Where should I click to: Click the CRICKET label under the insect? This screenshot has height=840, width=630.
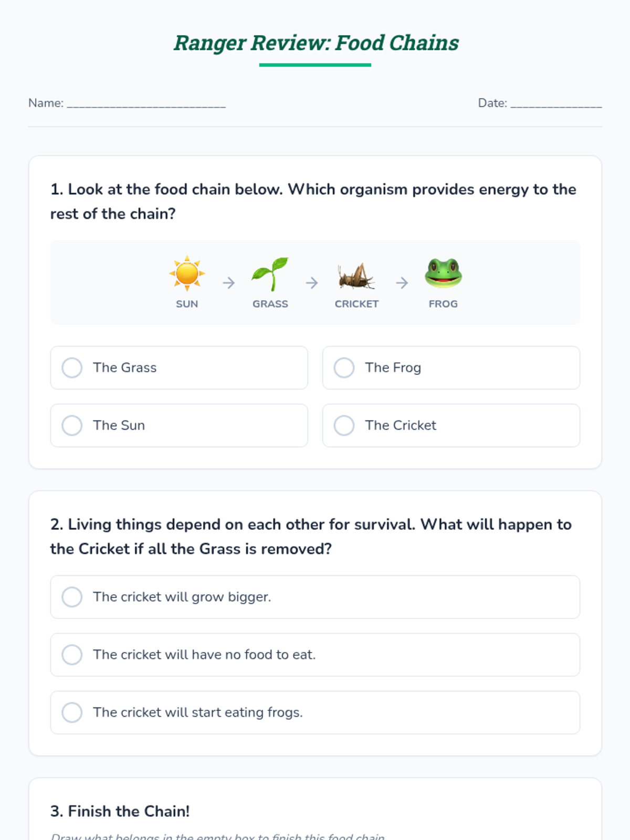(x=356, y=304)
